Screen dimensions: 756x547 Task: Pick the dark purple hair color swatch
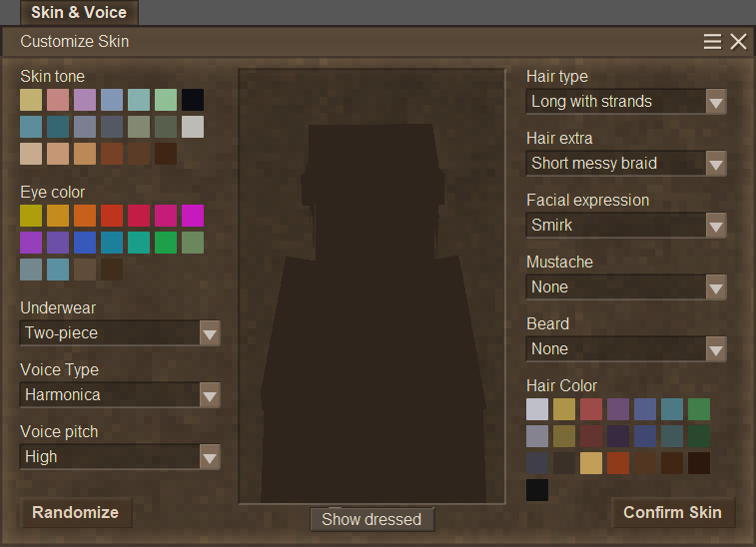tap(618, 436)
